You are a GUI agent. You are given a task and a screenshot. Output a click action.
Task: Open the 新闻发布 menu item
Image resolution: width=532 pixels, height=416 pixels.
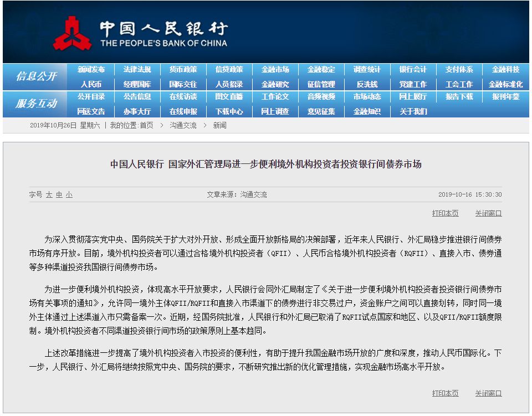pyautogui.click(x=91, y=69)
